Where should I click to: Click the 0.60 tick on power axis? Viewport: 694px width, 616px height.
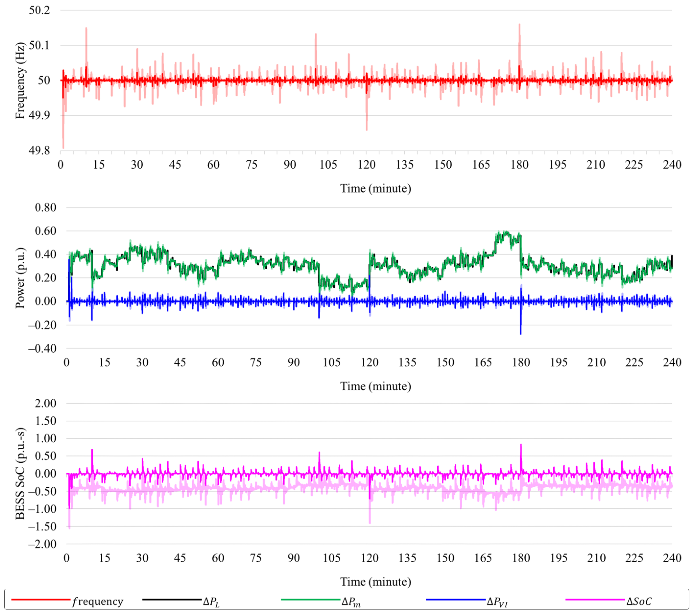pyautogui.click(x=46, y=231)
